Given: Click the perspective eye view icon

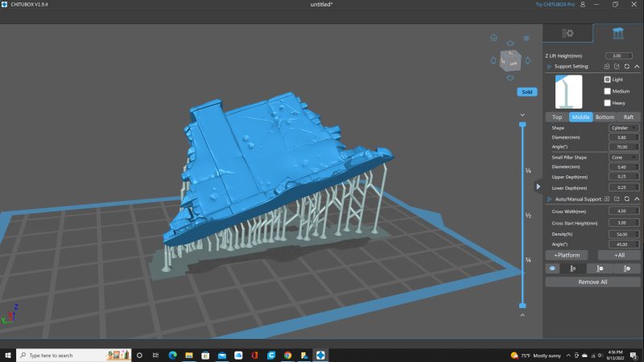Looking at the screenshot, I should (526, 38).
